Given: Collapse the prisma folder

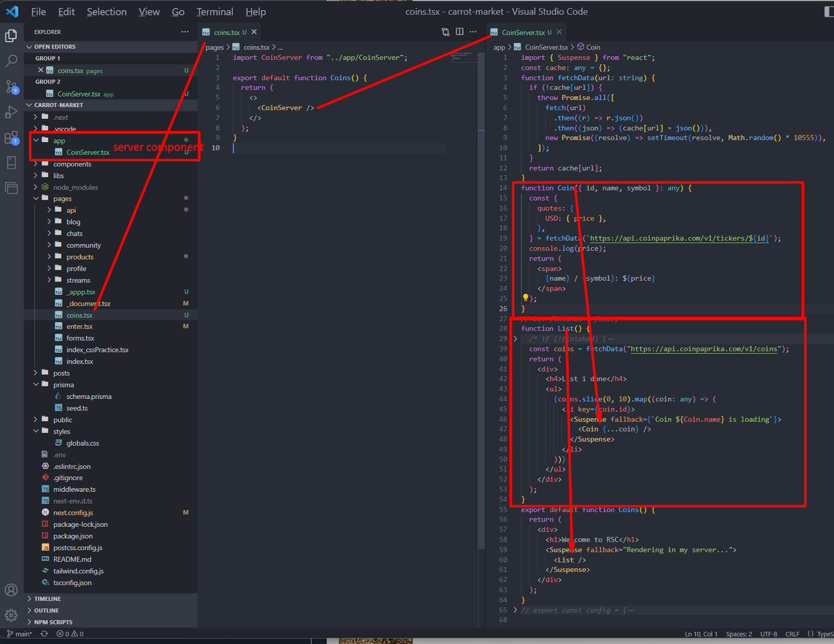Looking at the screenshot, I should [x=111, y=385].
